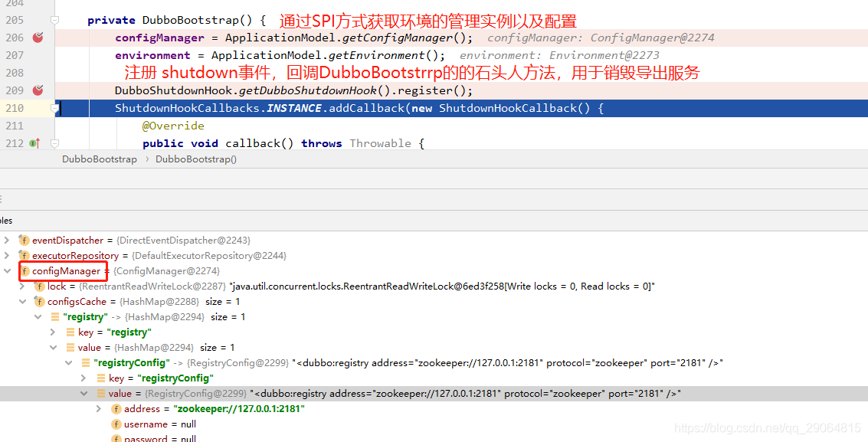This screenshot has height=442, width=868.
Task: Collapse the configManager variable node
Action: (7, 271)
